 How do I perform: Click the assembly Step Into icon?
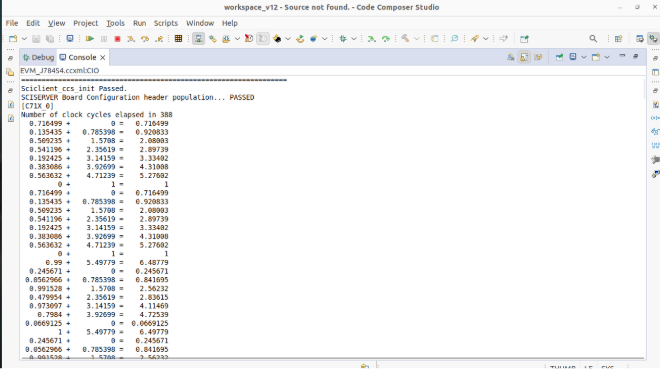[x=372, y=39]
